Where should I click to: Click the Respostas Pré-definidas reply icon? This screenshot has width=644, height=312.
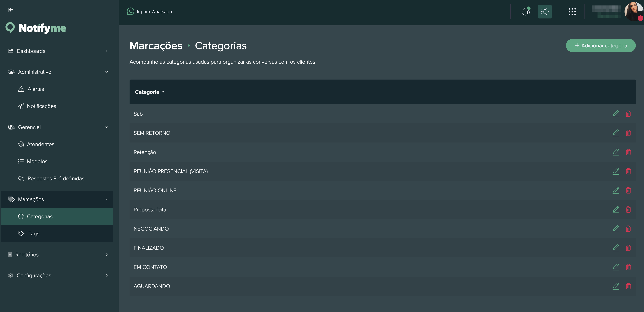tap(21, 178)
